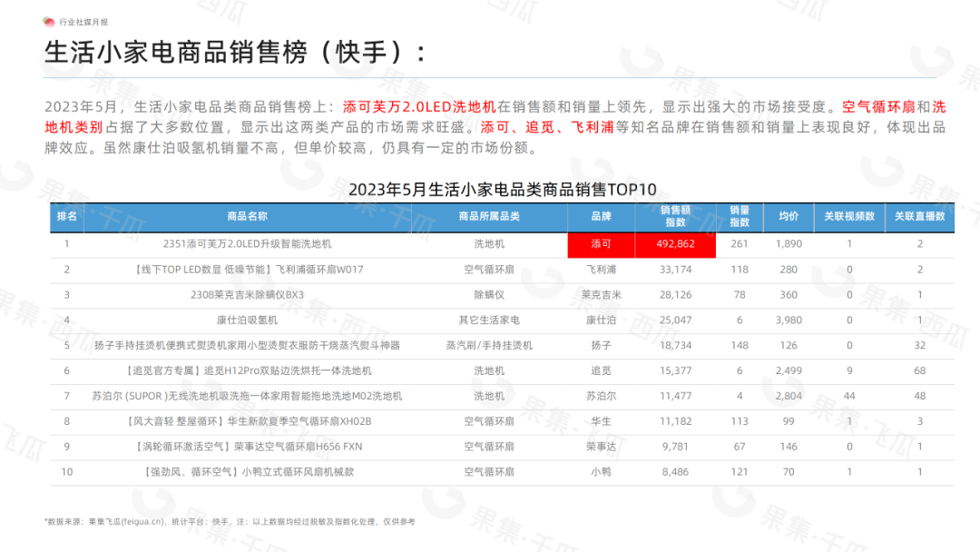
Task: Click video count 44 in 苏泊尔 row
Action: click(x=849, y=396)
